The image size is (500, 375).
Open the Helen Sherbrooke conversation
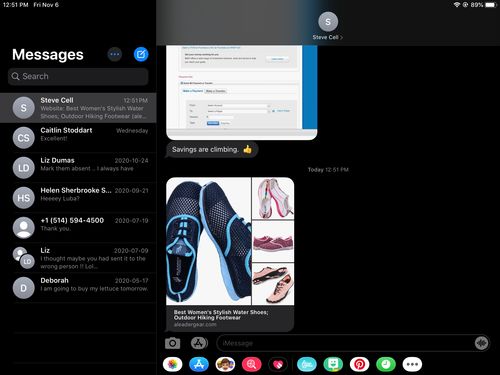[78, 198]
